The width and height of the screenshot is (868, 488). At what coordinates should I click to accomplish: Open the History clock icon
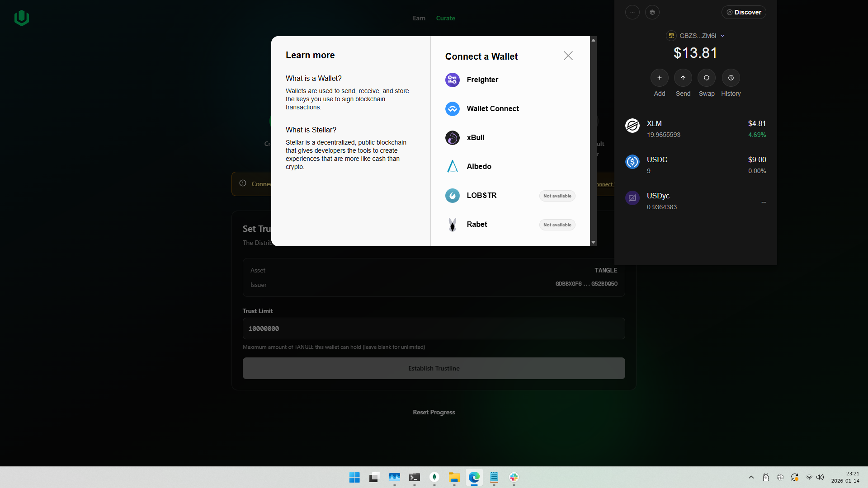tap(731, 78)
